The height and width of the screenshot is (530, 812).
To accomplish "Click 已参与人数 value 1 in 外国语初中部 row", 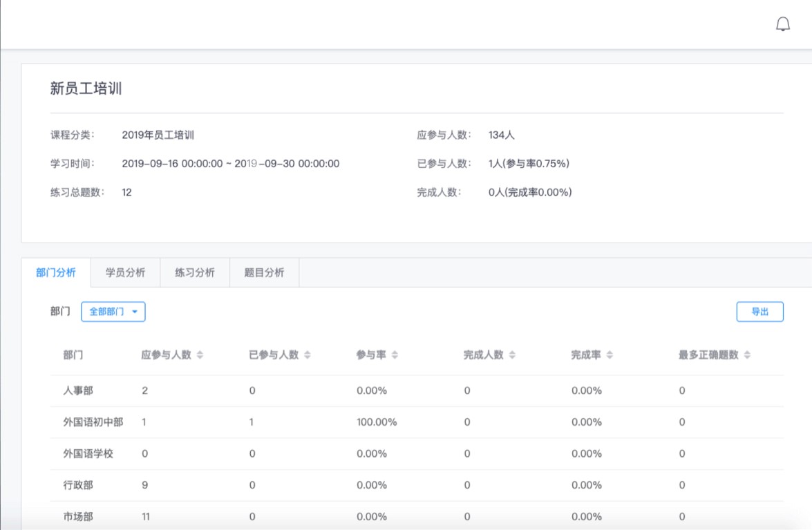I will click(x=252, y=422).
